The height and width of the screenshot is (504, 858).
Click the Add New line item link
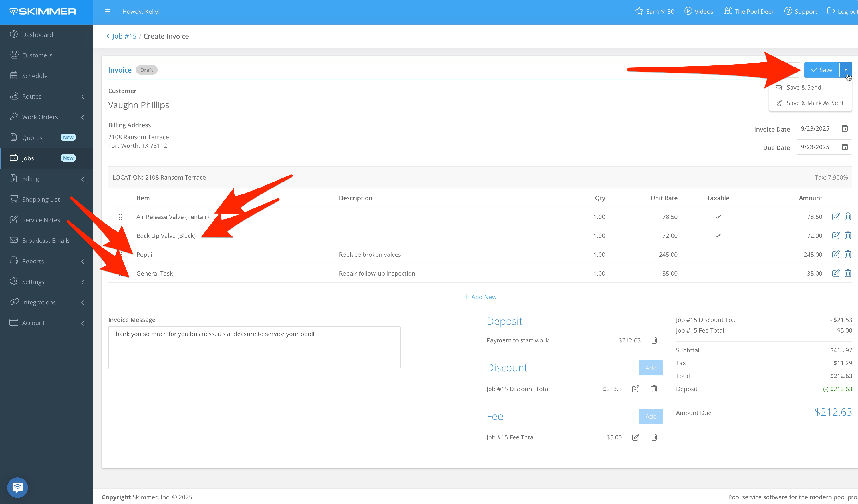pos(480,297)
